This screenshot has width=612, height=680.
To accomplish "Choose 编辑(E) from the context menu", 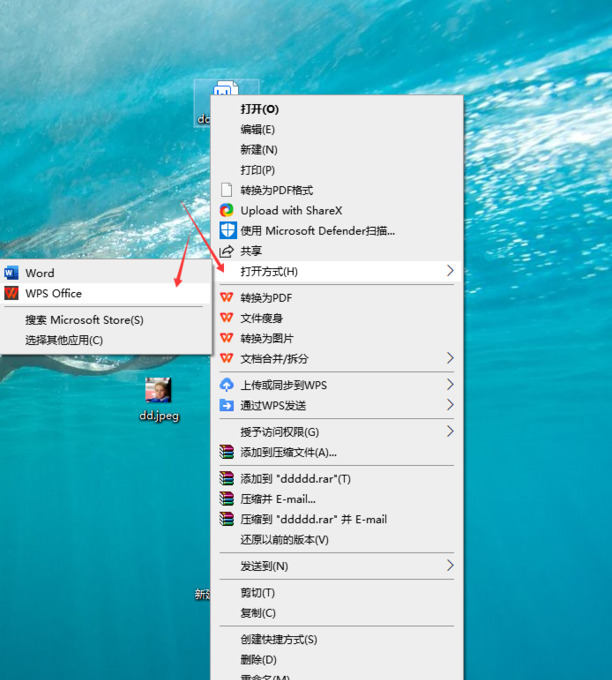I will pyautogui.click(x=337, y=129).
